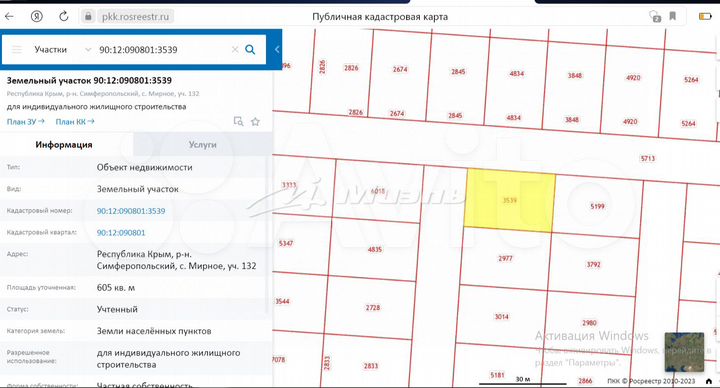The image size is (720, 388).
Task: Click parcel 3014 on the map
Action: (501, 317)
